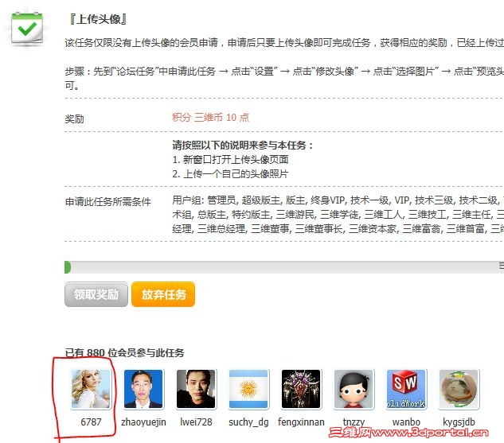
Task: Click the cartoon face avatar of tnzzy
Action: click(x=354, y=389)
